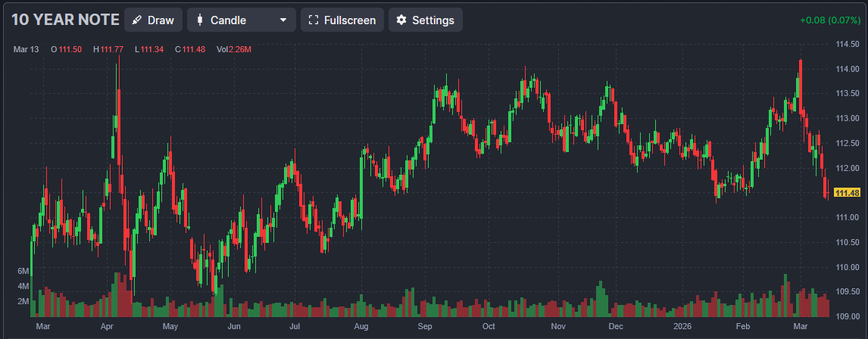Click the 110.50 price axis label

[x=848, y=242]
